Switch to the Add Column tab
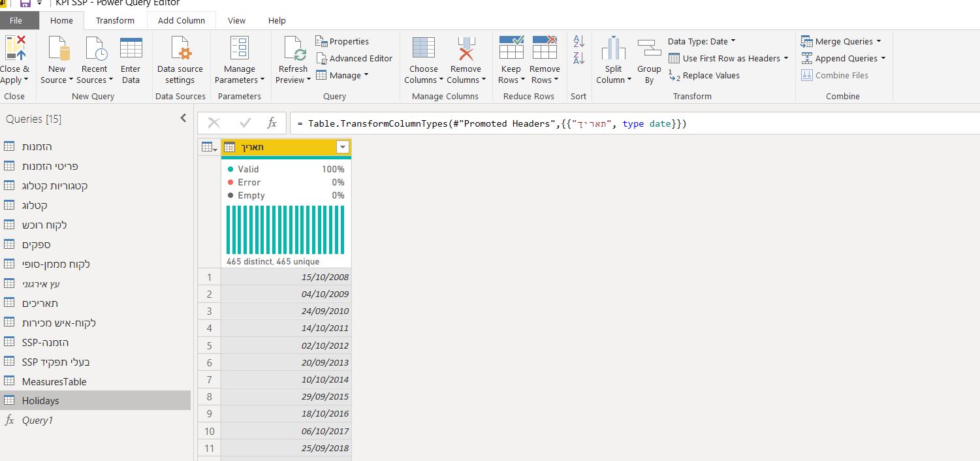Image resolution: width=980 pixels, height=461 pixels. (182, 20)
